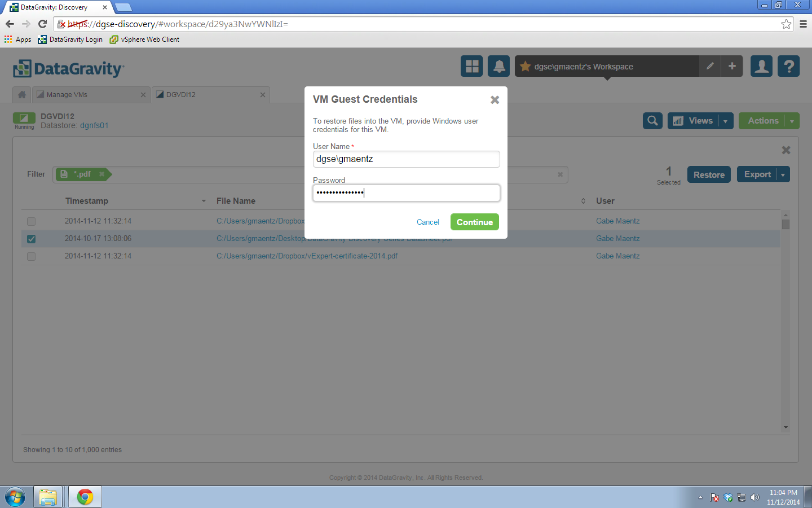Check the vExpert-certificate-2014.pdf row
812x508 pixels.
[31, 256]
